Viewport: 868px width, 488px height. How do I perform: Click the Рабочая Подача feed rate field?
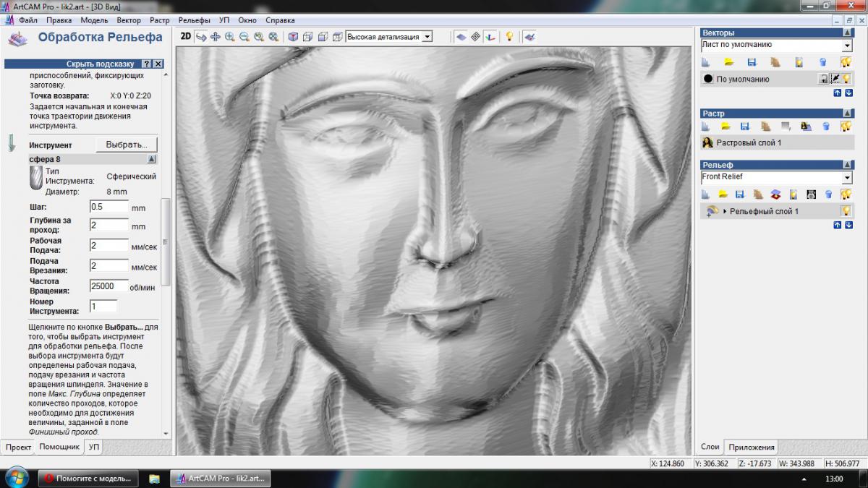click(x=109, y=245)
